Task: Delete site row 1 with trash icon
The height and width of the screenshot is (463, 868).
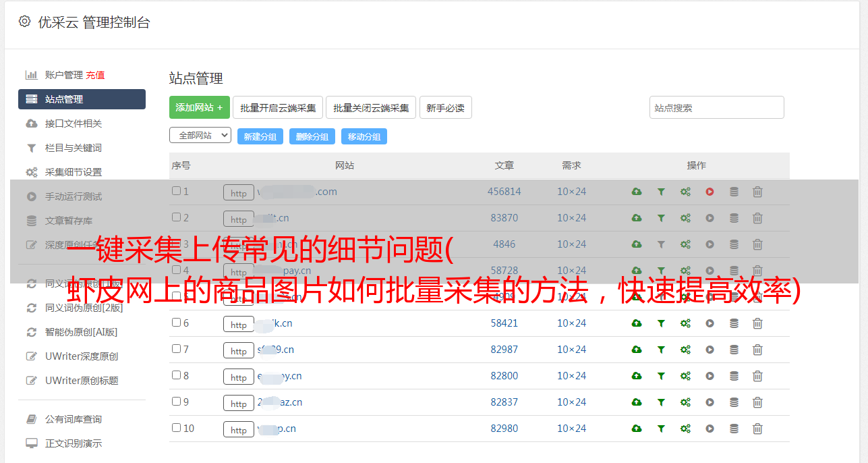Action: coord(757,192)
